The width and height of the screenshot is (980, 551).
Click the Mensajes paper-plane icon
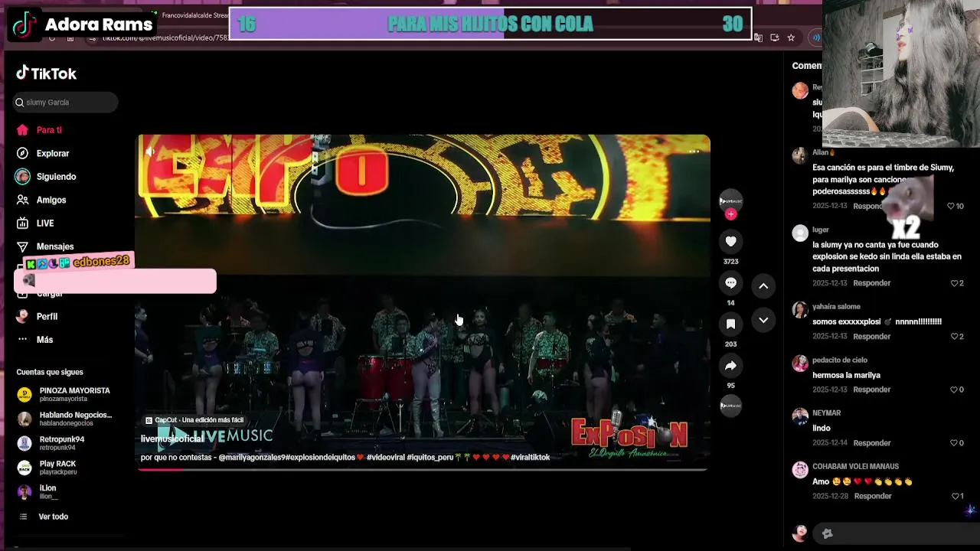(22, 246)
